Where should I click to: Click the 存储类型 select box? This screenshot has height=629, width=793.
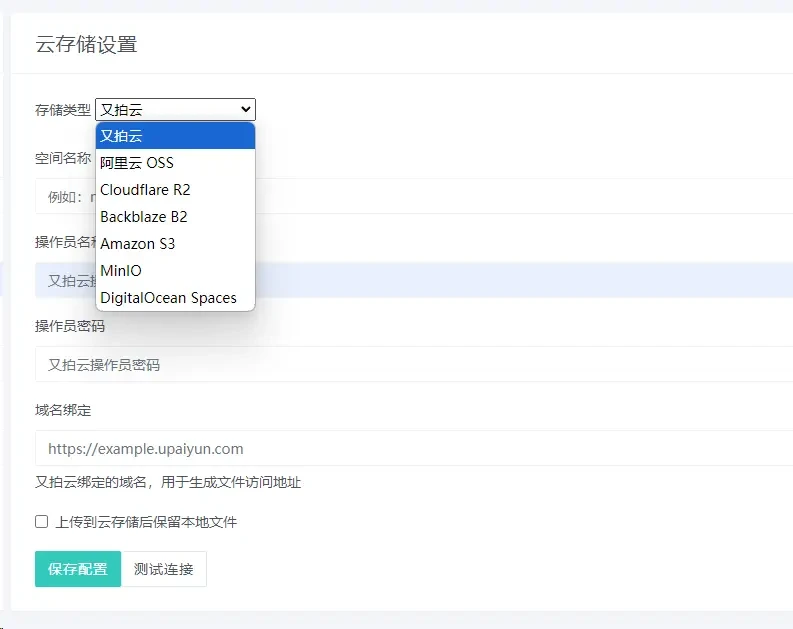[175, 109]
